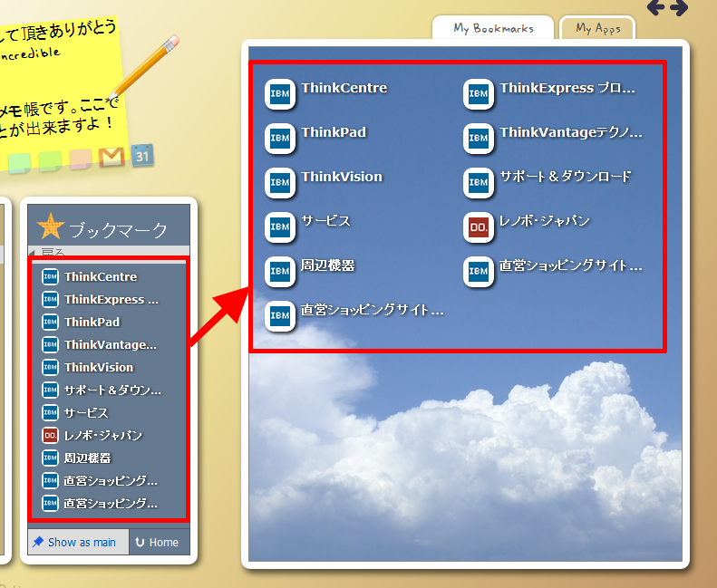Open ThinkVantage... link in sidebar list
The image size is (717, 588).
click(x=111, y=345)
